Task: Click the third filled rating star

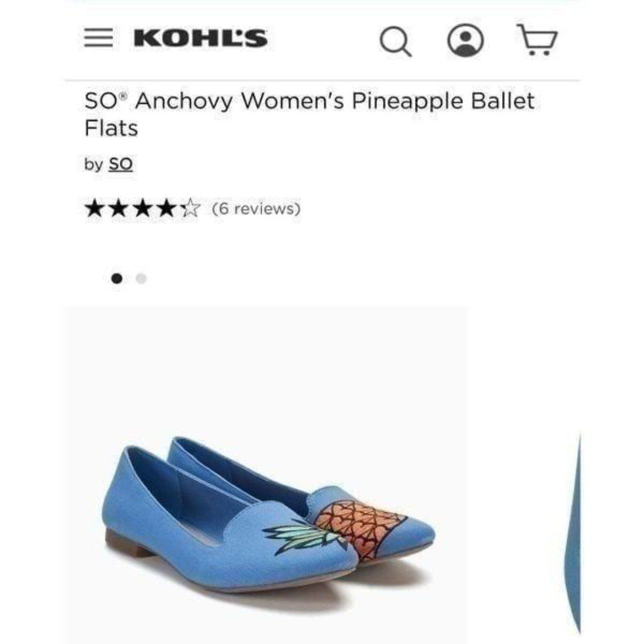Action: pos(142,208)
